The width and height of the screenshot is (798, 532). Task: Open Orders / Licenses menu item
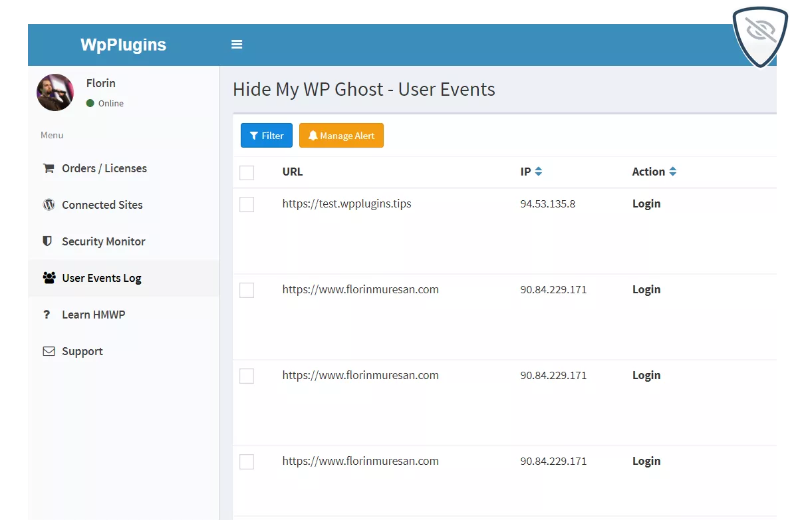coord(104,168)
